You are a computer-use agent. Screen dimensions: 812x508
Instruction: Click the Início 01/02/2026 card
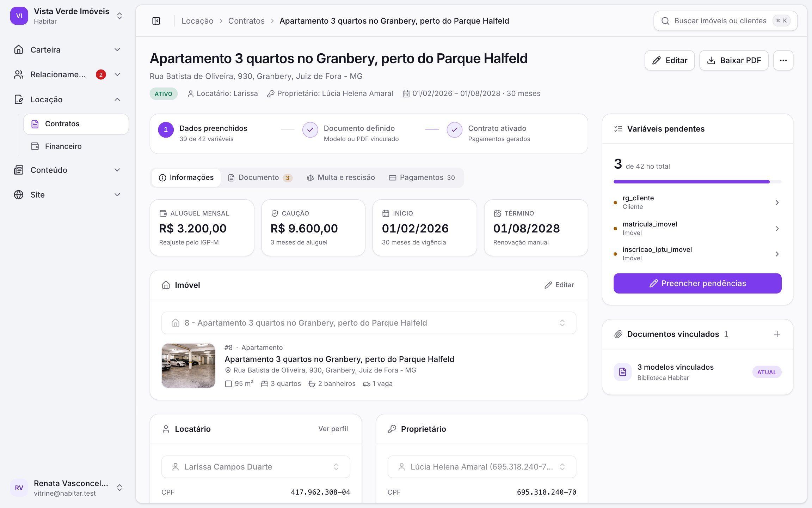(x=425, y=228)
